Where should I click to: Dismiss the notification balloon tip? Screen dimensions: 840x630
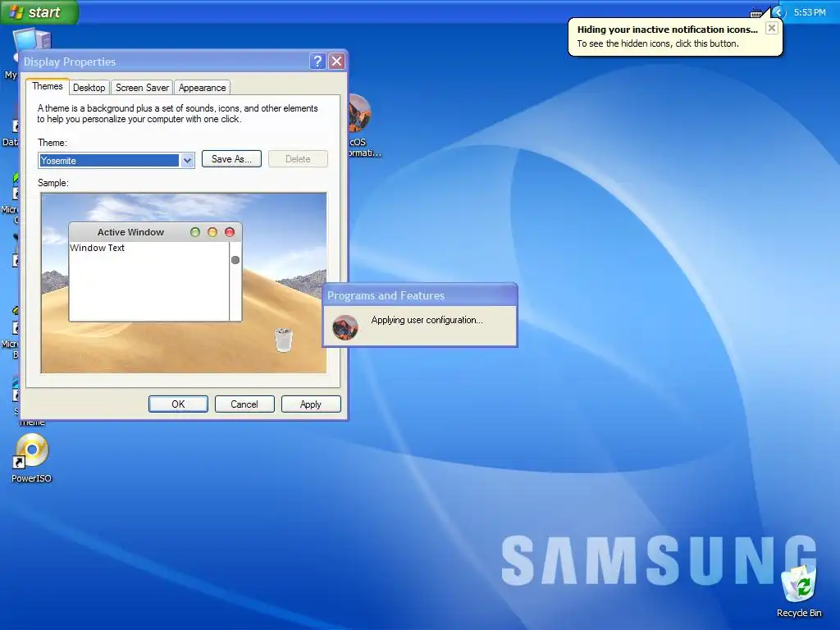pyautogui.click(x=771, y=28)
